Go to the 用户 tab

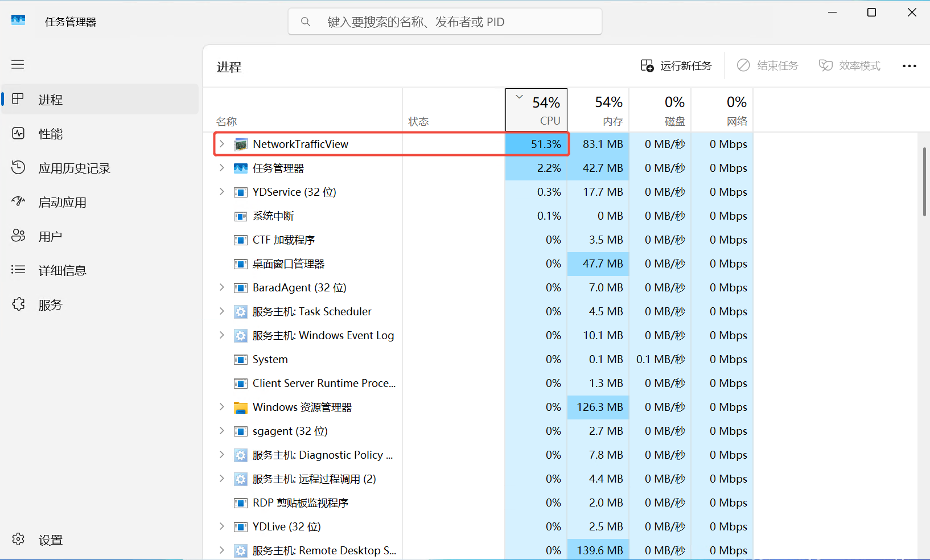tap(100, 236)
